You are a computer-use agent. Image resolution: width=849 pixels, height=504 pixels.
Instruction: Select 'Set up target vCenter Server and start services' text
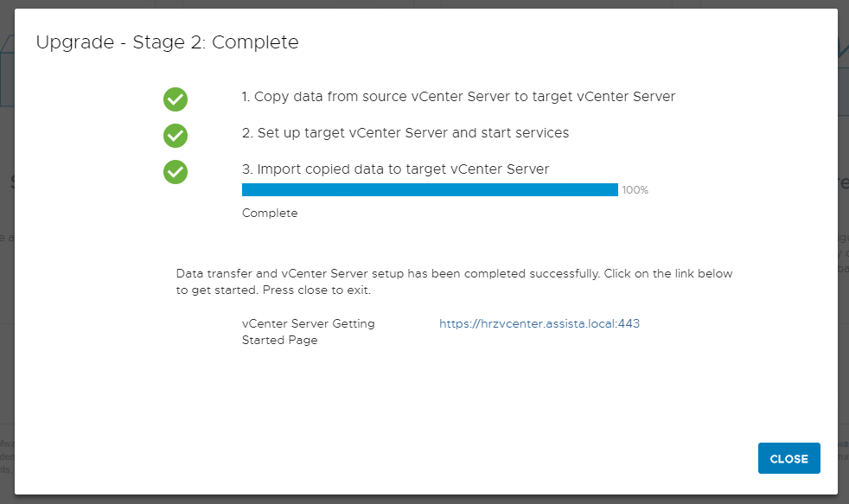[405, 132]
